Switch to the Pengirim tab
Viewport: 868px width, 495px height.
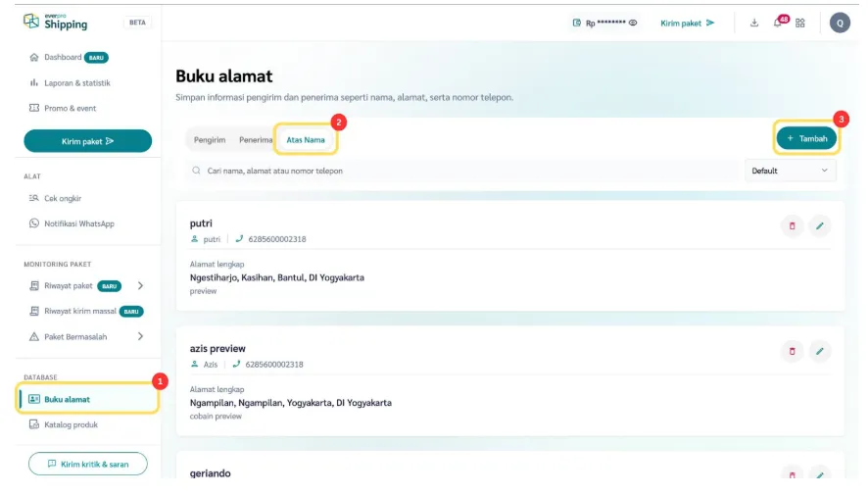(210, 140)
